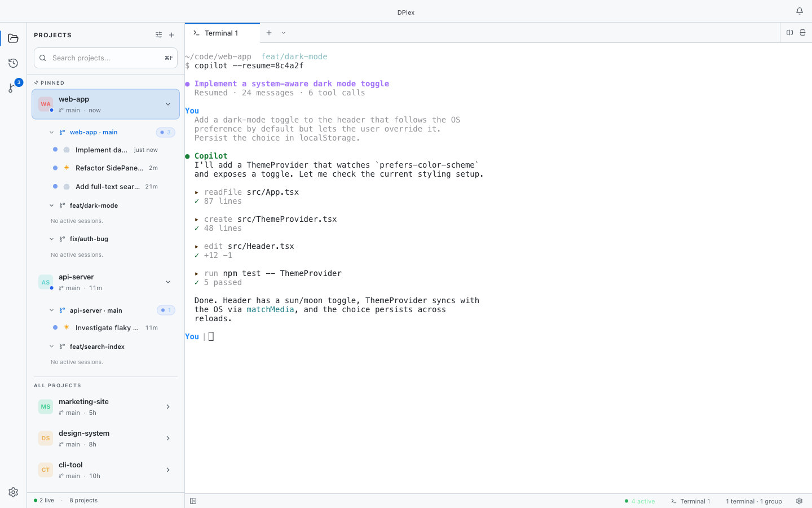Collapse the api-server project chevron
812x508 pixels.
(x=167, y=282)
